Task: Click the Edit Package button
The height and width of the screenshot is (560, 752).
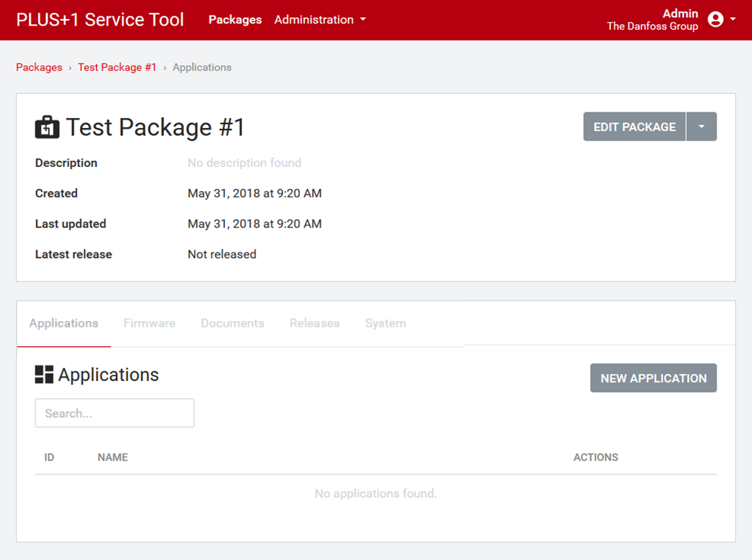Action: click(634, 127)
